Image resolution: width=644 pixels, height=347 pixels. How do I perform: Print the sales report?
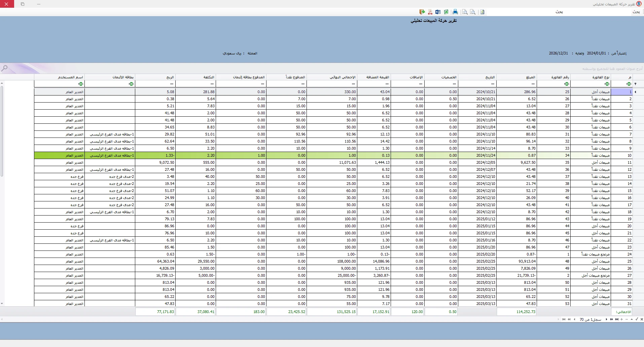coord(455,12)
